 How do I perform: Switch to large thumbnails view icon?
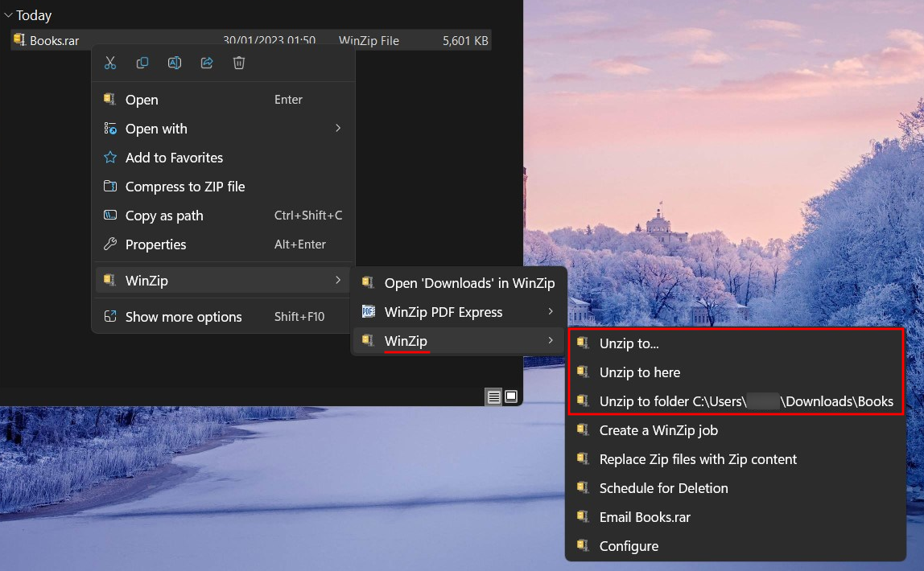tap(511, 396)
